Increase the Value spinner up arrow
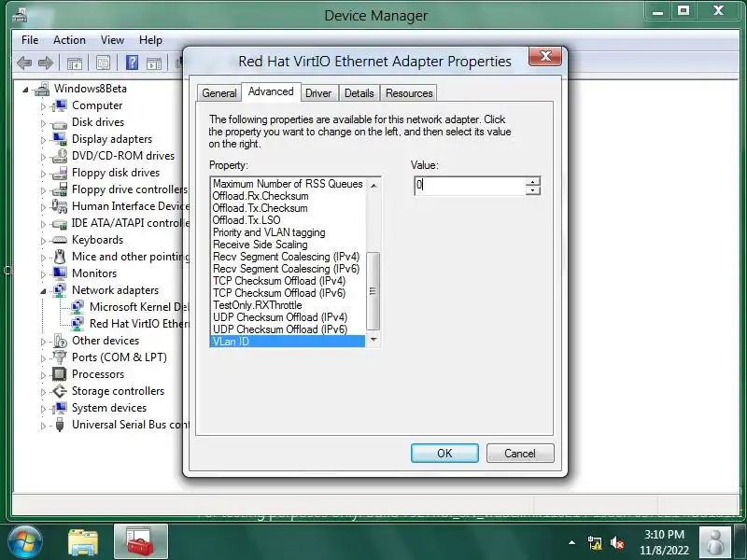The width and height of the screenshot is (747, 560). [532, 181]
